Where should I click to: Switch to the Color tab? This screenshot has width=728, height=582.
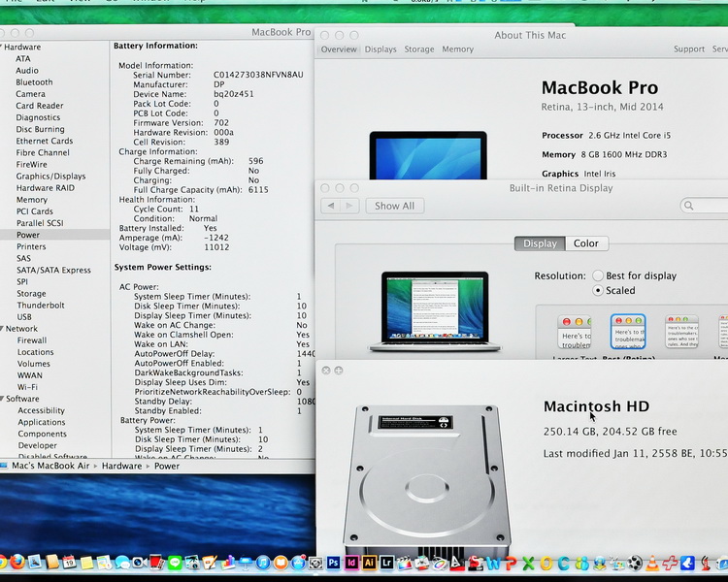[586, 243]
